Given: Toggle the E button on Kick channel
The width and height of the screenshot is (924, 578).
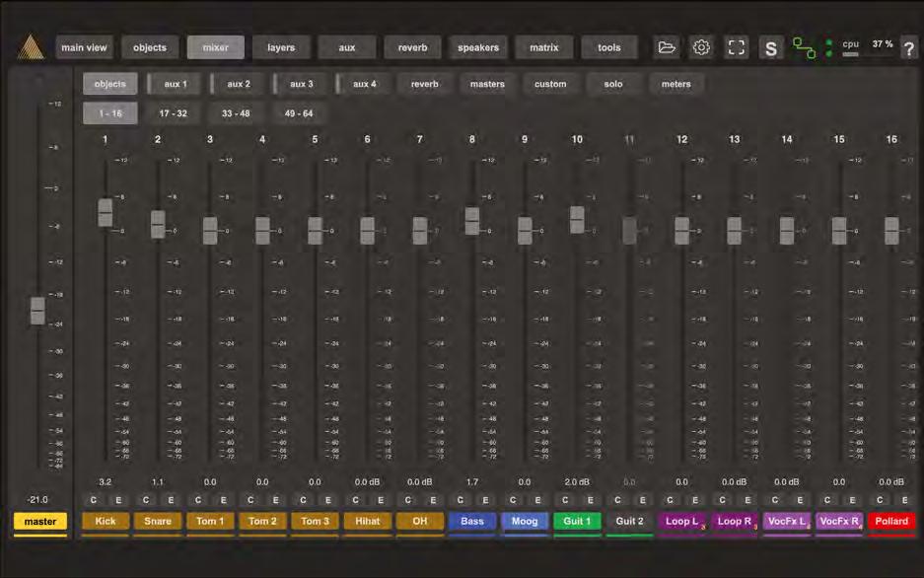Looking at the screenshot, I should point(118,500).
